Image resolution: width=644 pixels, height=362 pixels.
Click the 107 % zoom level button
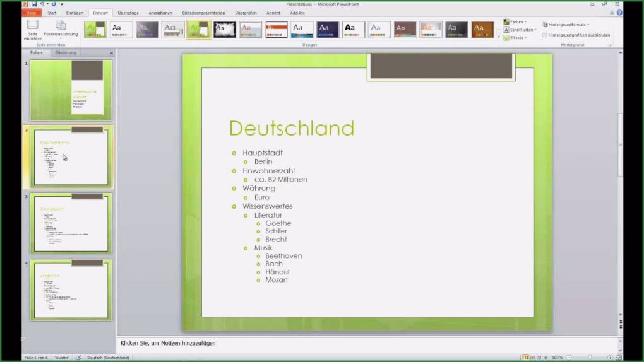point(558,358)
